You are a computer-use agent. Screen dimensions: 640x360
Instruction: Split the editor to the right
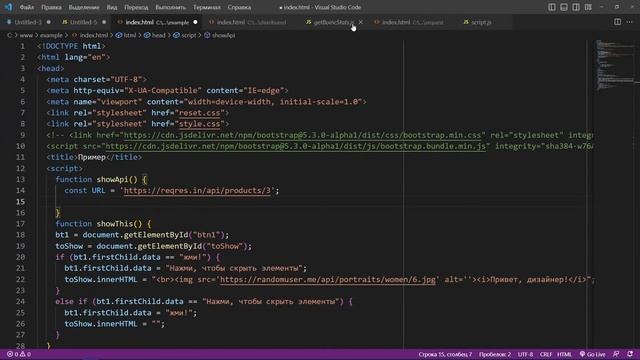pos(618,22)
